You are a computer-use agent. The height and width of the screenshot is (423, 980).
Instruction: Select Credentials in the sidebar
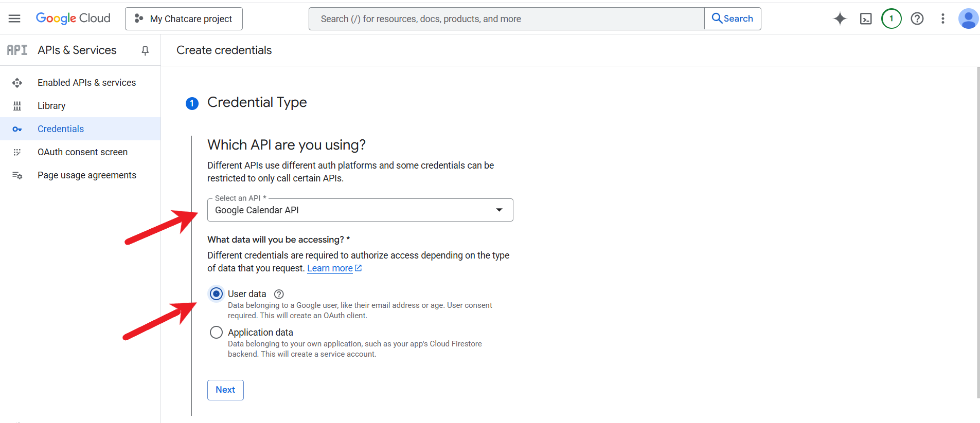(80, 129)
